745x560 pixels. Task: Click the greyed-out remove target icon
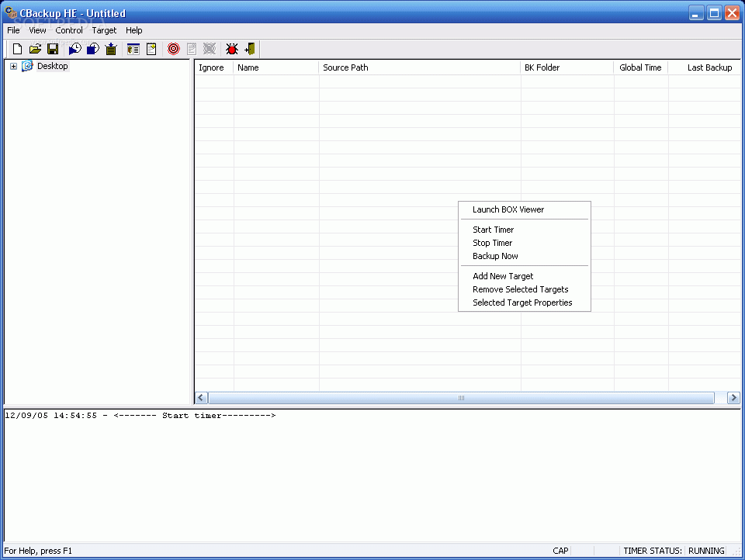[210, 48]
